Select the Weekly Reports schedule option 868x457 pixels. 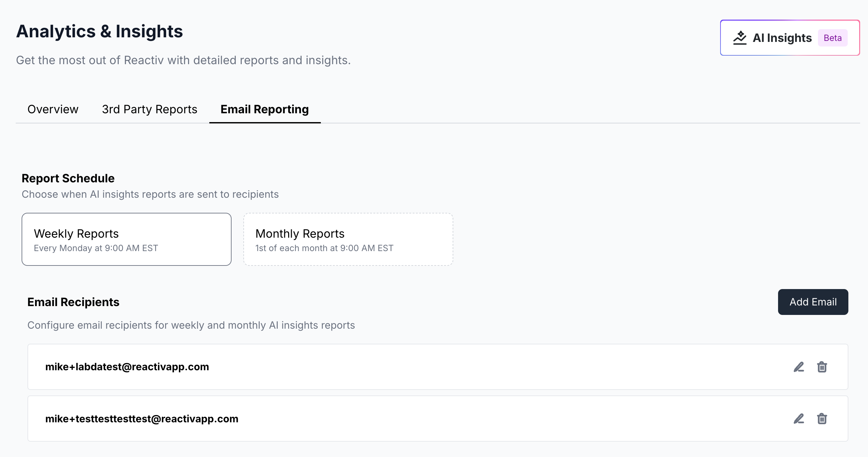point(126,239)
